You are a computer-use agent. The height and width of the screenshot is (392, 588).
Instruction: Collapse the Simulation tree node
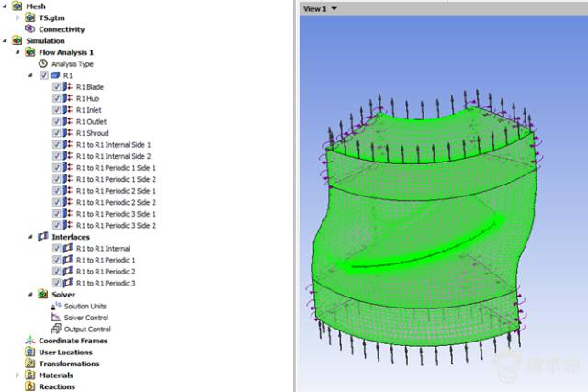coord(5,40)
